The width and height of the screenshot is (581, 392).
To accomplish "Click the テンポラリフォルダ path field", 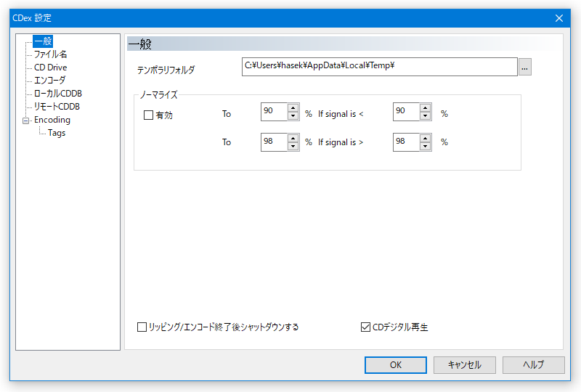I will click(x=379, y=67).
